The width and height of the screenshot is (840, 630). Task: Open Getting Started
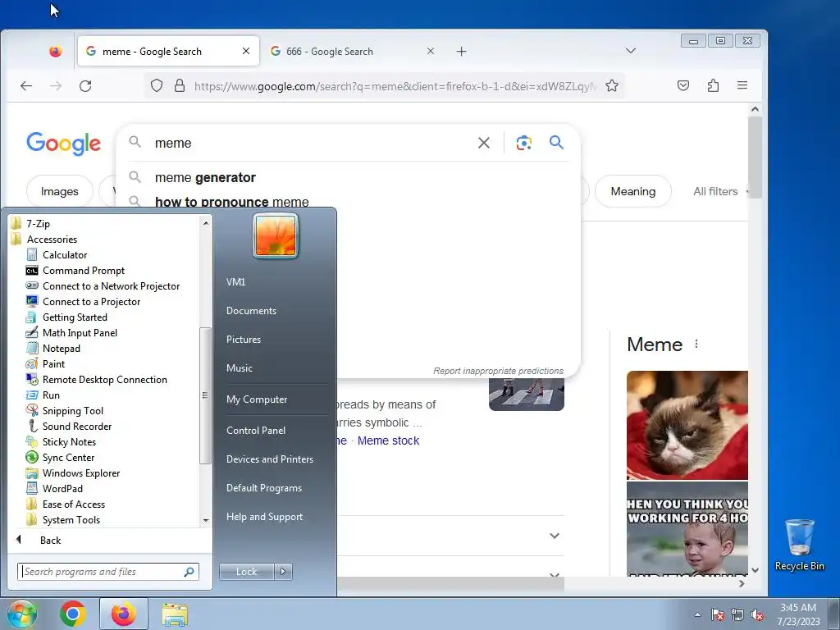click(75, 317)
